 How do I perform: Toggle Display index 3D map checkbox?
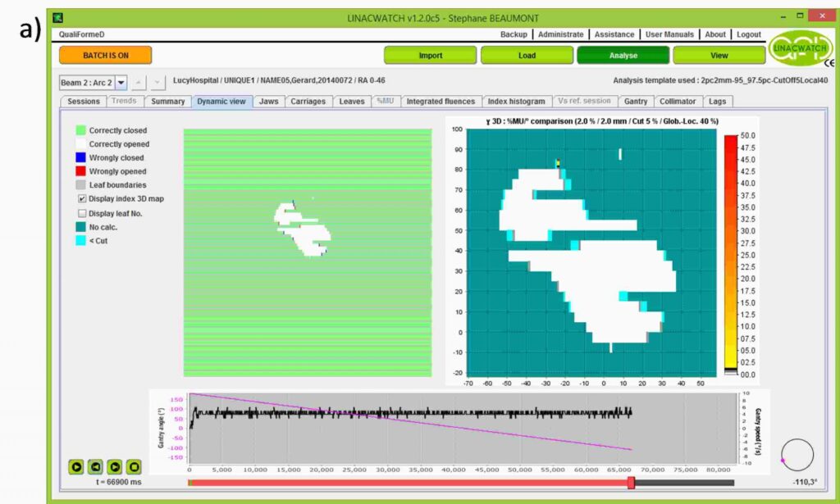tap(82, 198)
